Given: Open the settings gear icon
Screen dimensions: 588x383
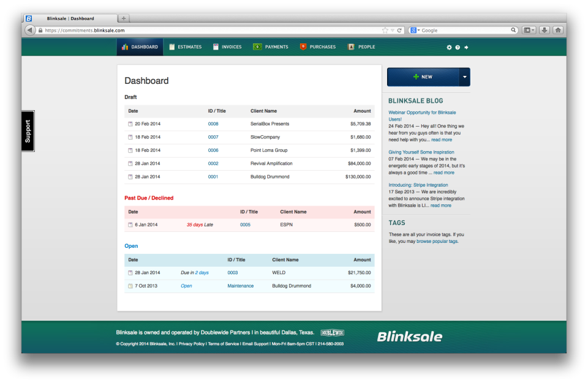Looking at the screenshot, I should [x=449, y=48].
